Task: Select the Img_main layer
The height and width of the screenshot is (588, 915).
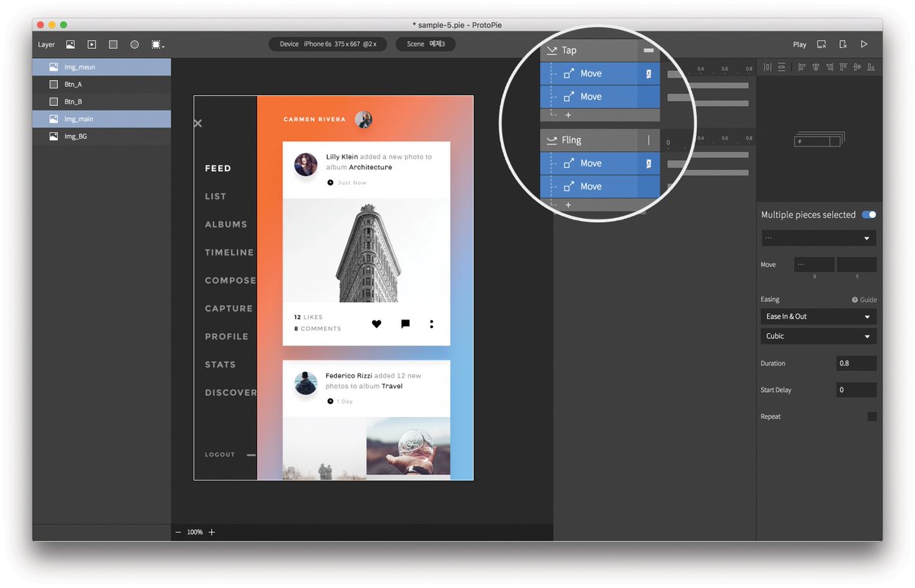Action: click(101, 119)
